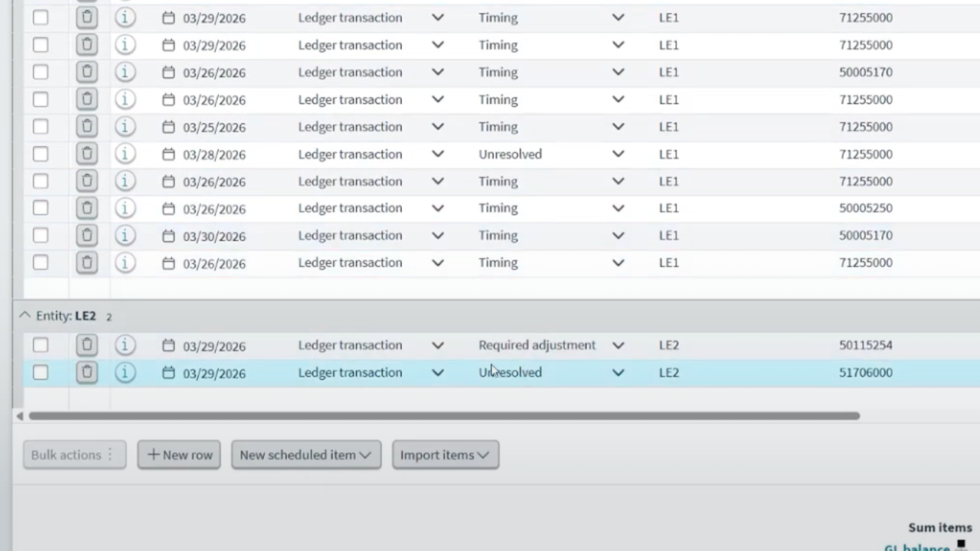Screen dimensions: 980x551
Task: Open the Import items dropdown
Action: (x=446, y=455)
